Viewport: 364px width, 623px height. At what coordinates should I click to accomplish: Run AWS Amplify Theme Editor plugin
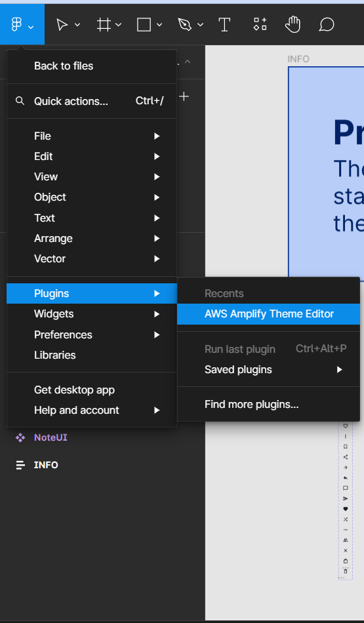(269, 314)
